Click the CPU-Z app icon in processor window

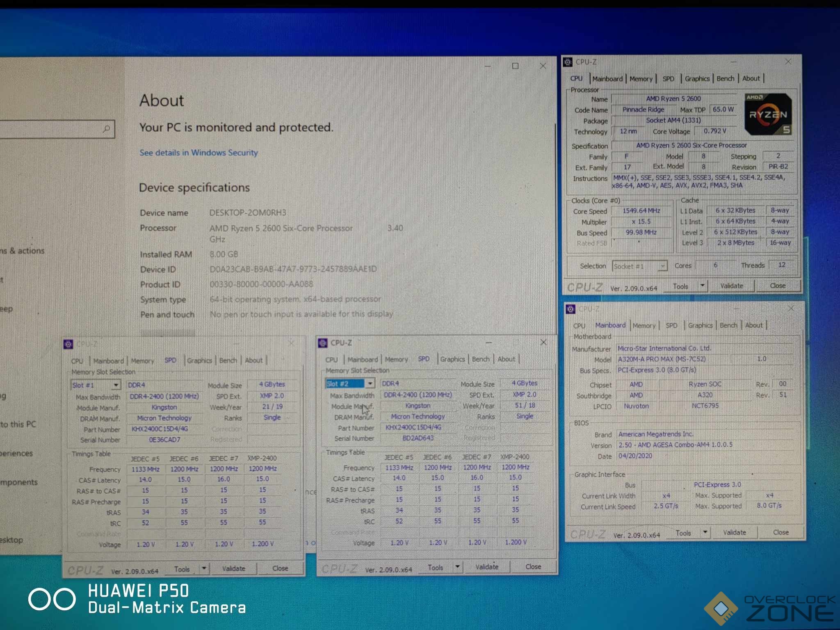coord(568,62)
